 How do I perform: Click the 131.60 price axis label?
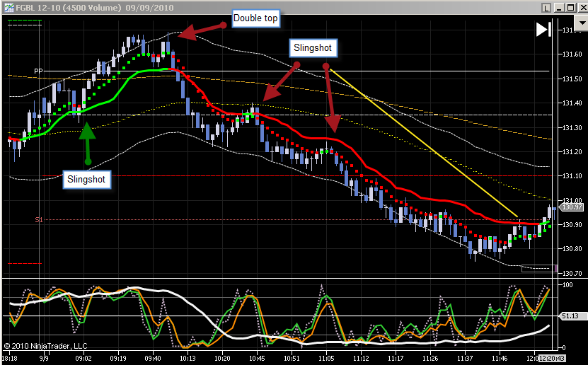(x=572, y=54)
